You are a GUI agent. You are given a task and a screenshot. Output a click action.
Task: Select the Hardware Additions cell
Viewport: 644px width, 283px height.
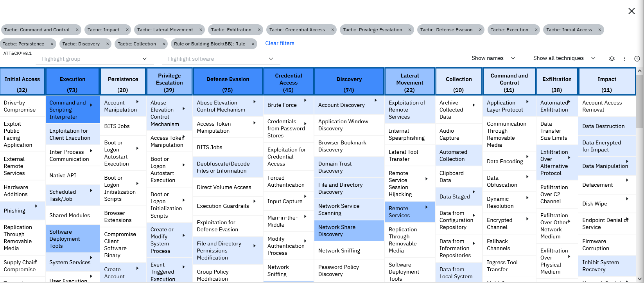22,191
